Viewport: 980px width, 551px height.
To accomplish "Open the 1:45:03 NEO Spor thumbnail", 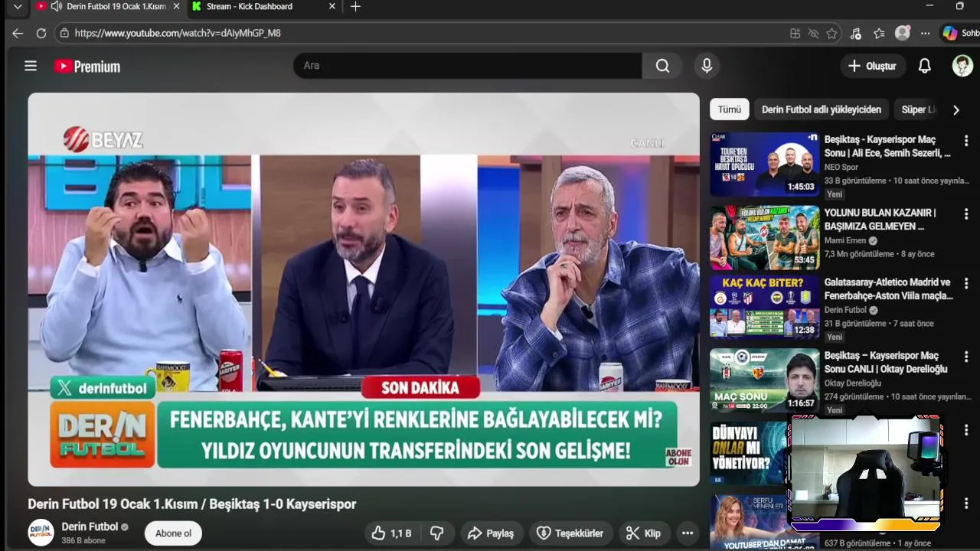I will pyautogui.click(x=765, y=165).
